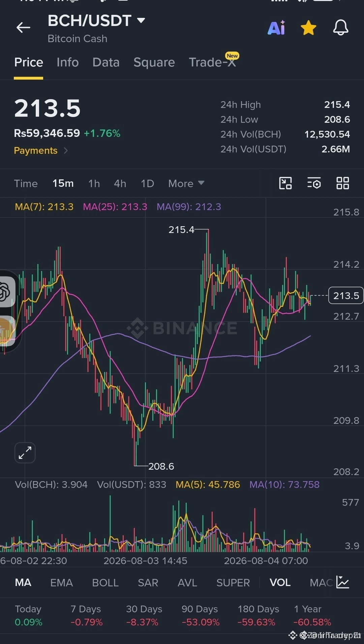Tap the 2026-08-04 07:00 time label
This screenshot has height=644, width=364.
266,561
